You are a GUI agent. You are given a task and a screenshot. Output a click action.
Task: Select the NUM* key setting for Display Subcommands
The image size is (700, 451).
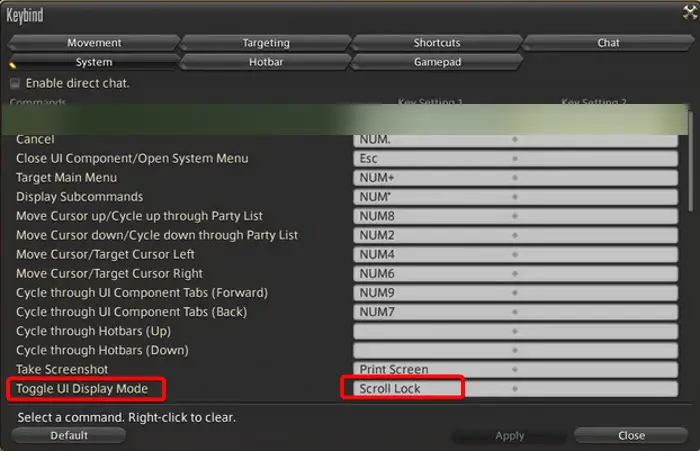[433, 197]
